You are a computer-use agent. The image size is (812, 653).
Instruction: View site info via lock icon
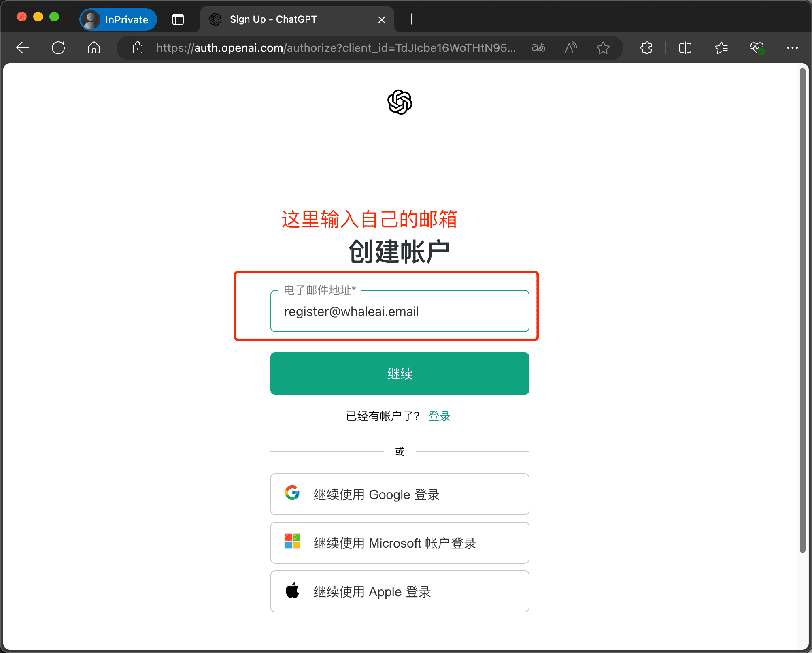click(x=138, y=48)
